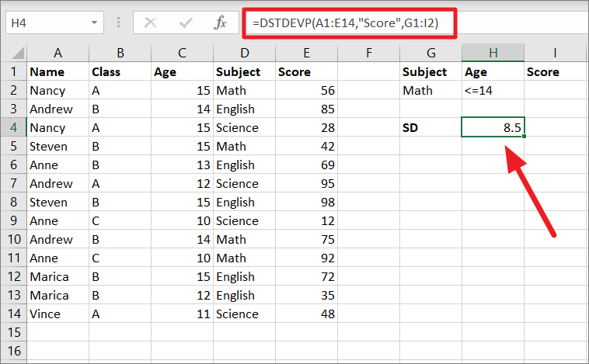Select row 14 header
589x364 pixels.
tap(13, 314)
